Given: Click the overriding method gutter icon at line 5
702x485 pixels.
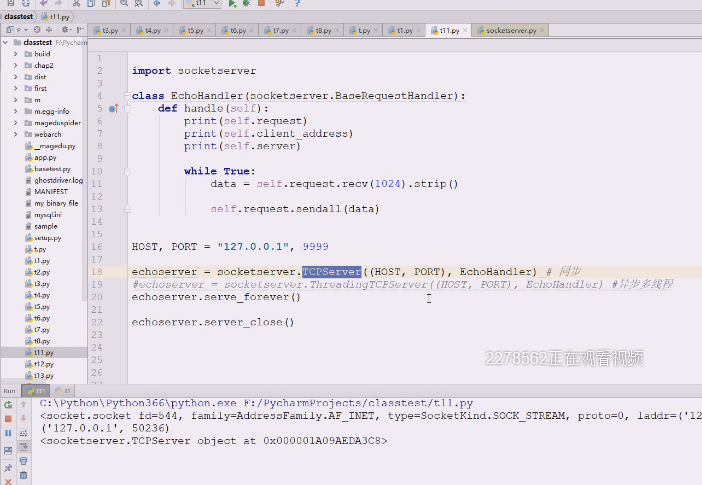Looking at the screenshot, I should 114,108.
